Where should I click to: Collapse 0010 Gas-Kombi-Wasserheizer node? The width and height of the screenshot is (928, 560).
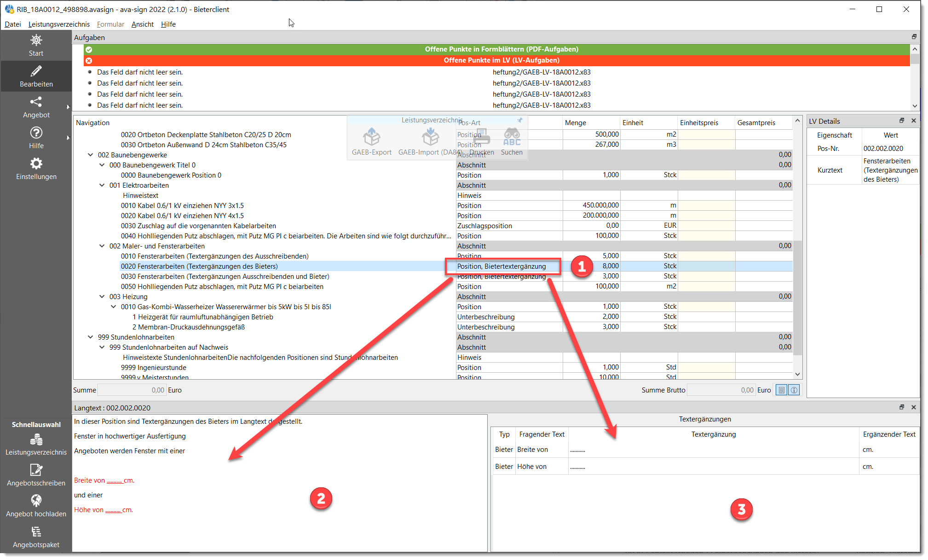[x=114, y=307]
